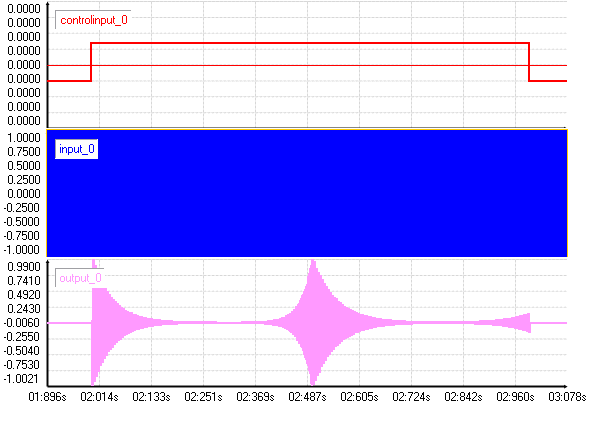Click the rising edge of the controlinput_0 step
This screenshot has width=592, height=421.
click(x=91, y=62)
